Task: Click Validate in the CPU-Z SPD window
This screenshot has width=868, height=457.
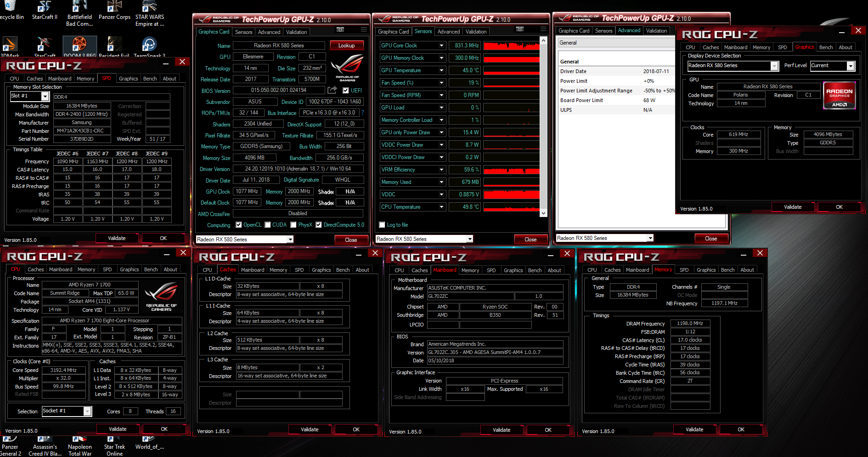Action: (x=117, y=238)
